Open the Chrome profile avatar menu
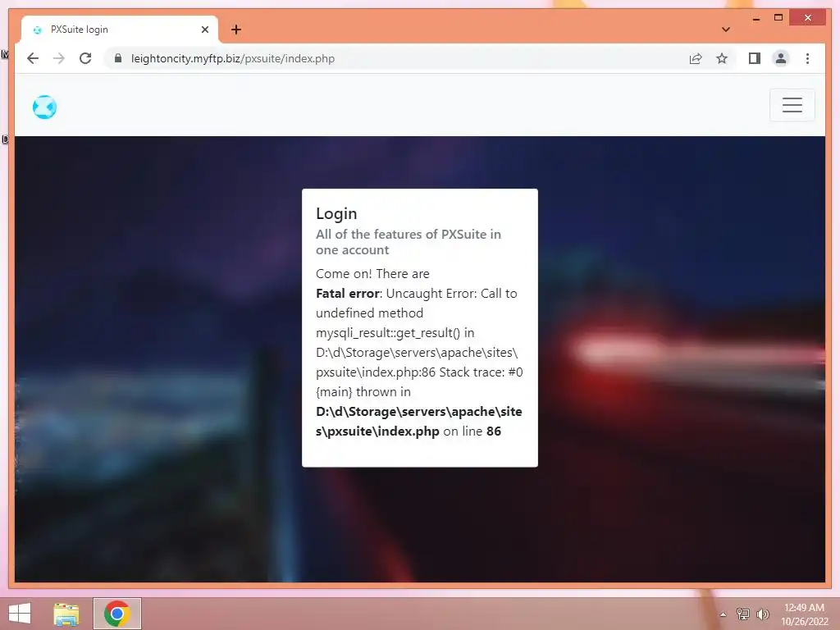 click(781, 58)
